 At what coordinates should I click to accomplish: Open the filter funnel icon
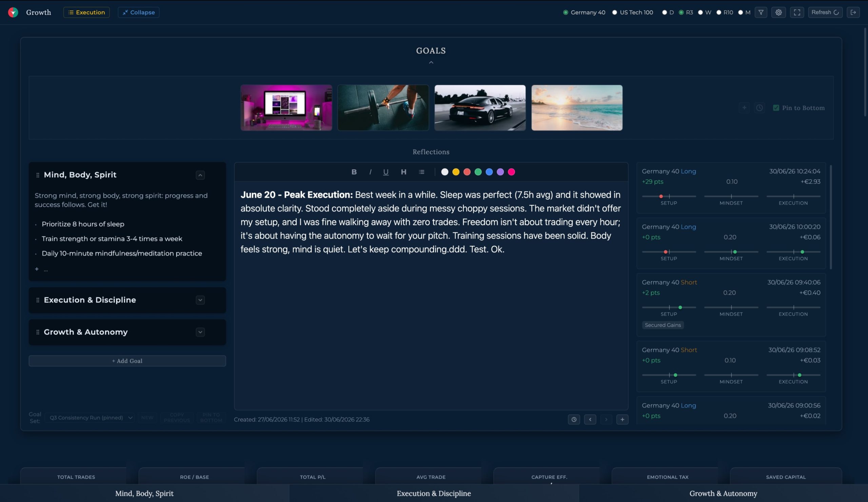tap(761, 13)
